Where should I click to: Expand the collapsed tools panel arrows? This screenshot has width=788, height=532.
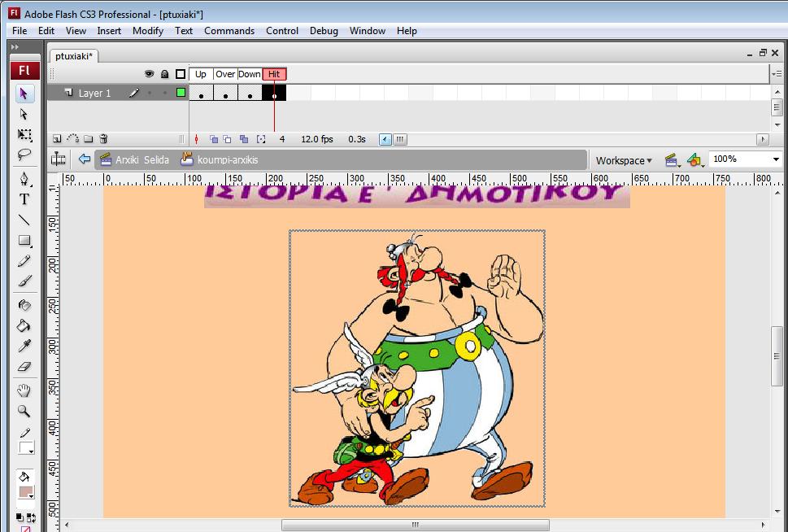pos(15,46)
